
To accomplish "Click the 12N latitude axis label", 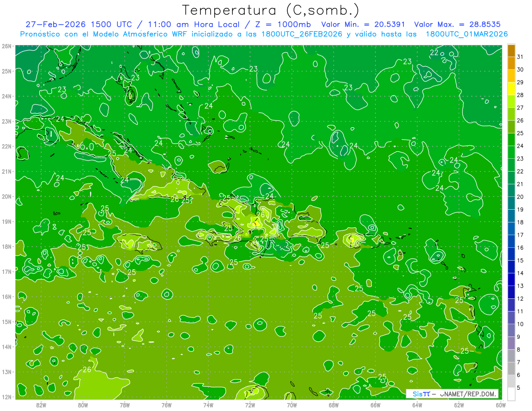I will pos(7,397).
